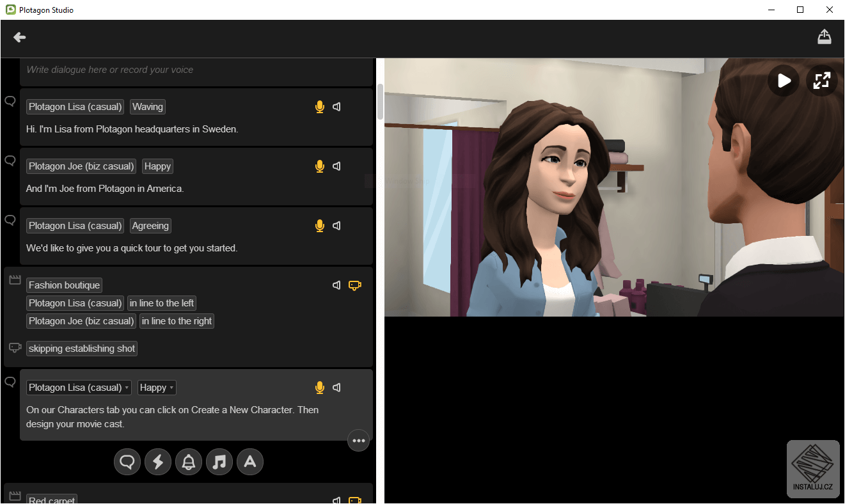Toggle the speaker on the "On our Characters tab" line

337,388
